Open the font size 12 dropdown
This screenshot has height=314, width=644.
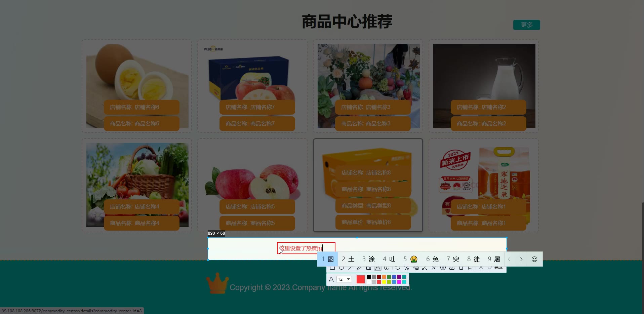(345, 279)
